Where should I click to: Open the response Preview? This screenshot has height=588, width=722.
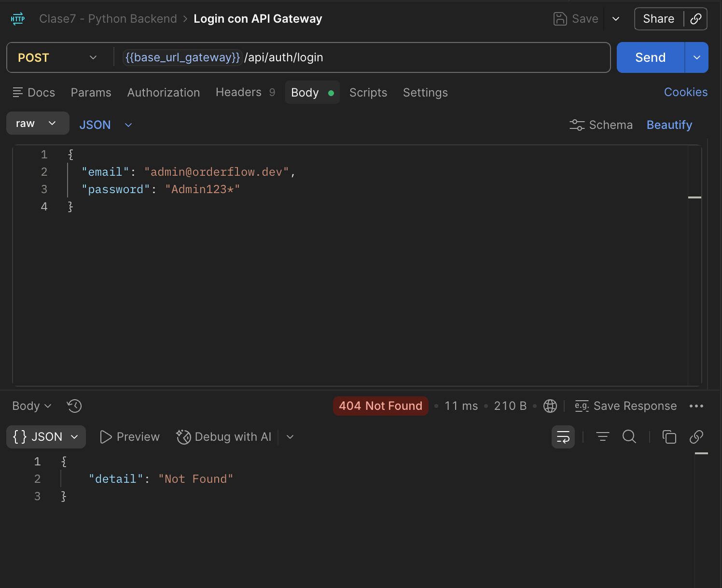tap(129, 437)
